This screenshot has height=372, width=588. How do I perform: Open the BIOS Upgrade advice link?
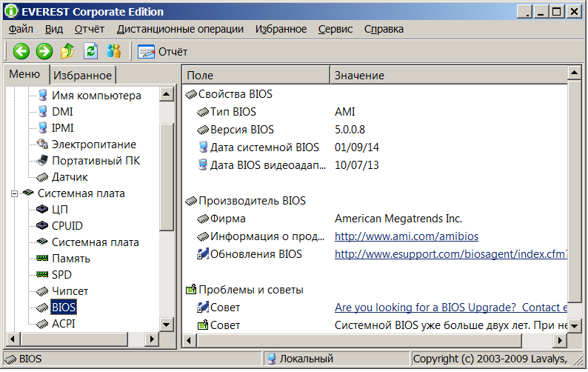(451, 308)
